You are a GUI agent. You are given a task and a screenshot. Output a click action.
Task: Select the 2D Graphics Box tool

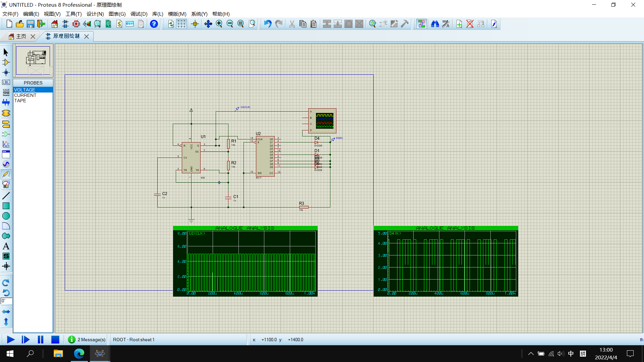(6, 206)
